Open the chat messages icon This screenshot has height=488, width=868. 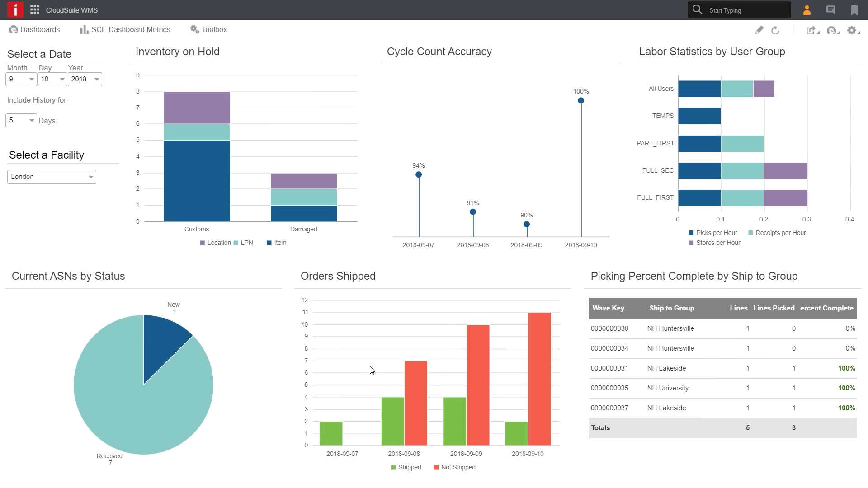click(830, 10)
